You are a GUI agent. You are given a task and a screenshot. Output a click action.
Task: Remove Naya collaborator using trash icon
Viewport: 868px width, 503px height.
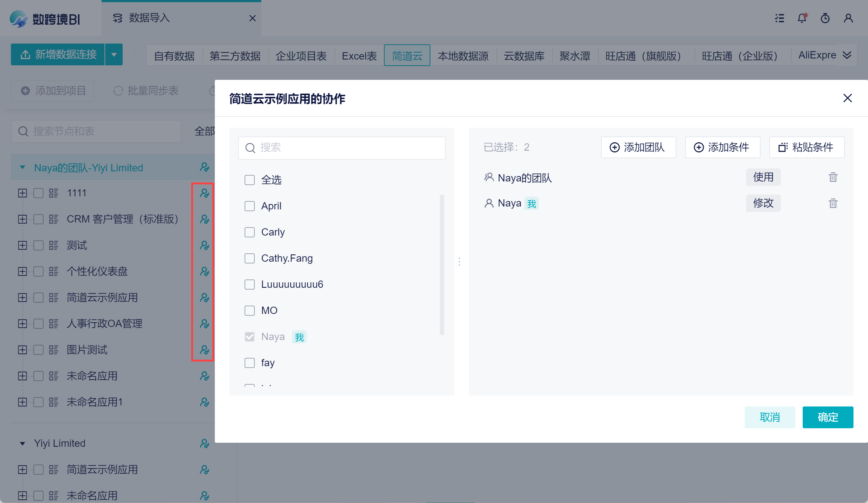click(x=833, y=203)
